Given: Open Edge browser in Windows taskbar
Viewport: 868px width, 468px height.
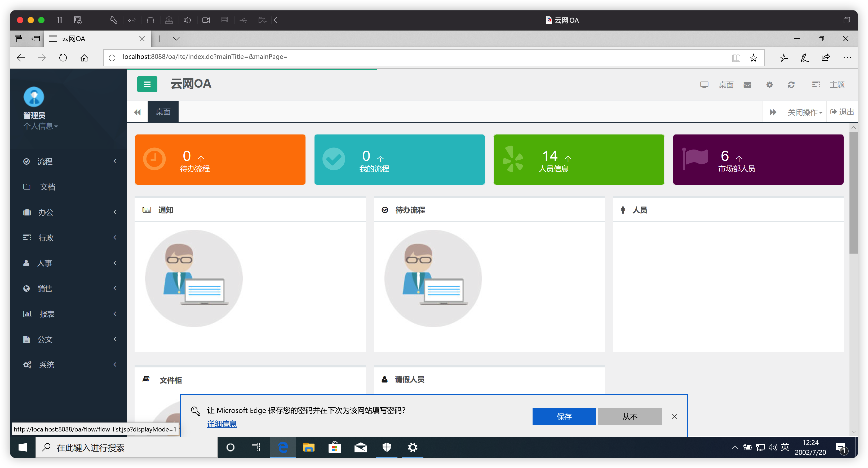Looking at the screenshot, I should [283, 447].
